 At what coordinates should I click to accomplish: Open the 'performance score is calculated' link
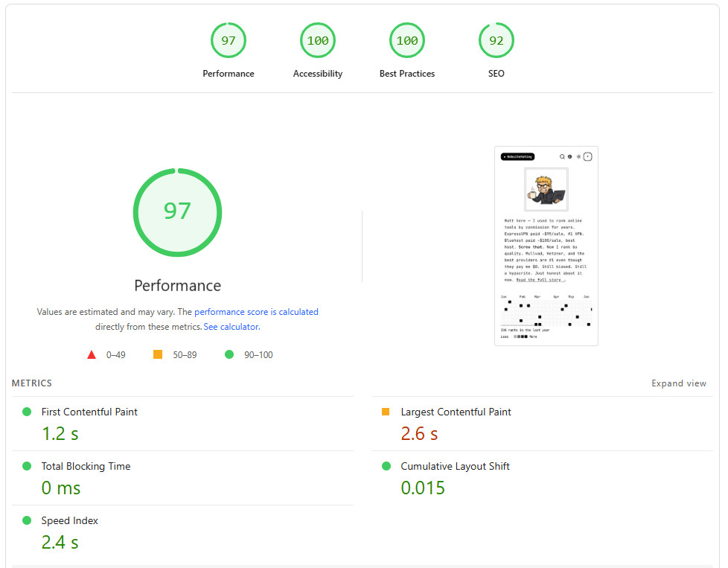[256, 312]
